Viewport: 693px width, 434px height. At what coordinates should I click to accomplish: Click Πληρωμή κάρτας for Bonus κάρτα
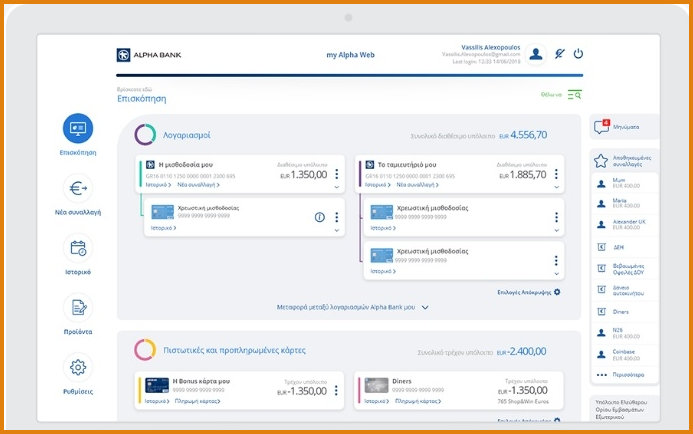[x=198, y=401]
